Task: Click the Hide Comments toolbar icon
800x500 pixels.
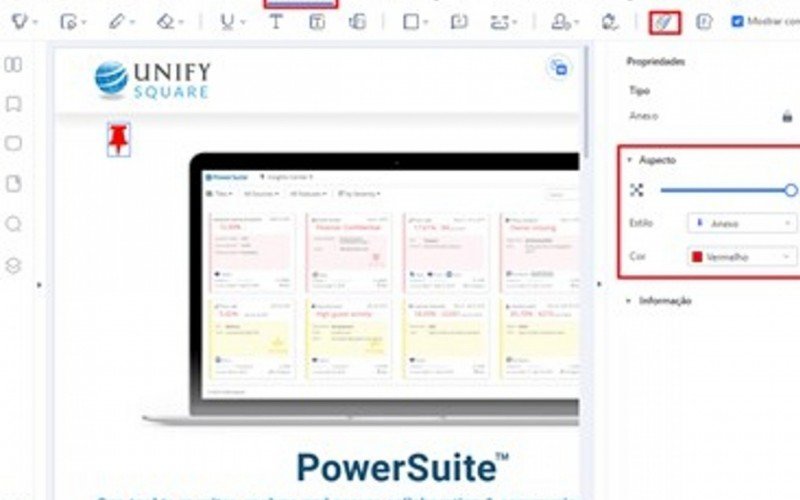Action: coord(704,22)
